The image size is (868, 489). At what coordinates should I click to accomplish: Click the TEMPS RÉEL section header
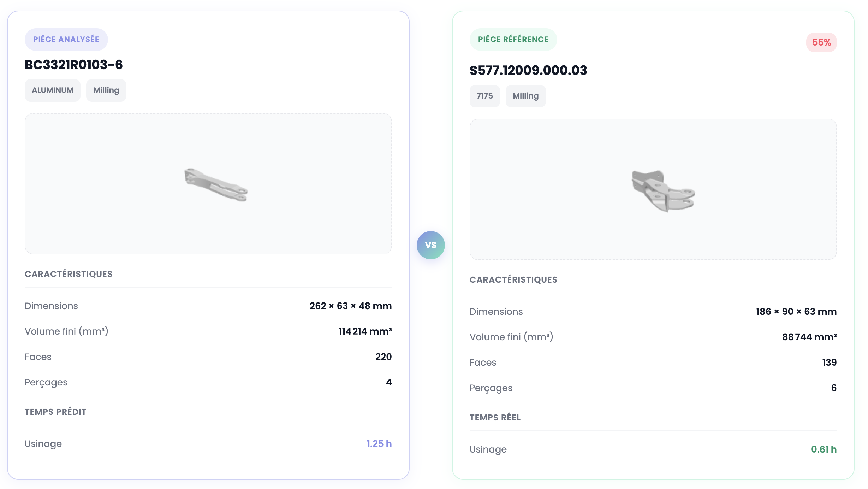[x=495, y=418]
